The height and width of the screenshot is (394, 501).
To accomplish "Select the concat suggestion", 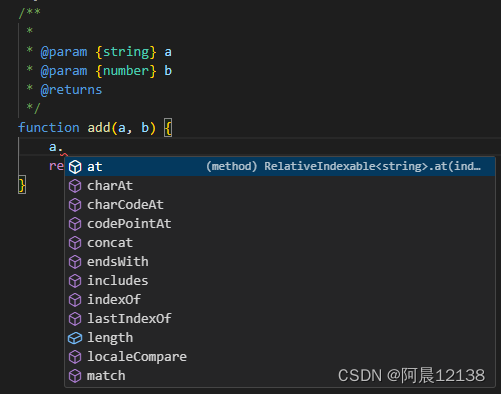I will 280,243.
